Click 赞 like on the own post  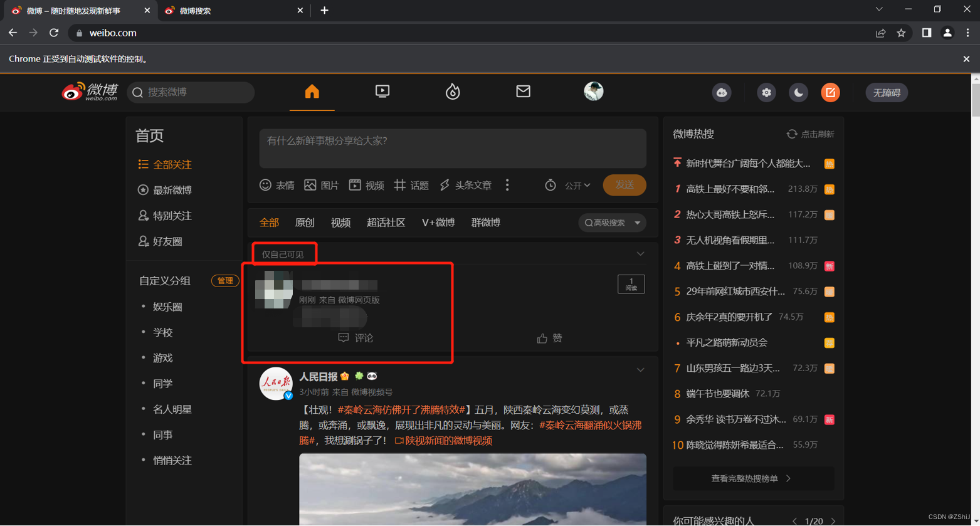(x=549, y=339)
